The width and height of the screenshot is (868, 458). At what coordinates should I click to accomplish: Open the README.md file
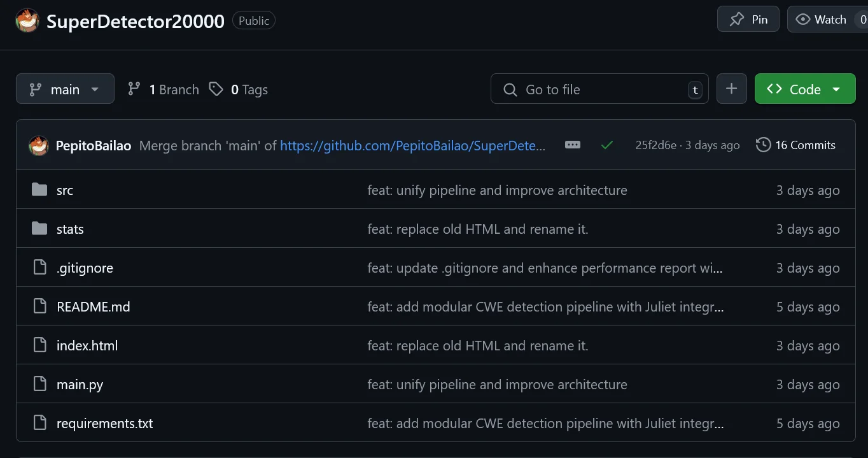(x=94, y=307)
